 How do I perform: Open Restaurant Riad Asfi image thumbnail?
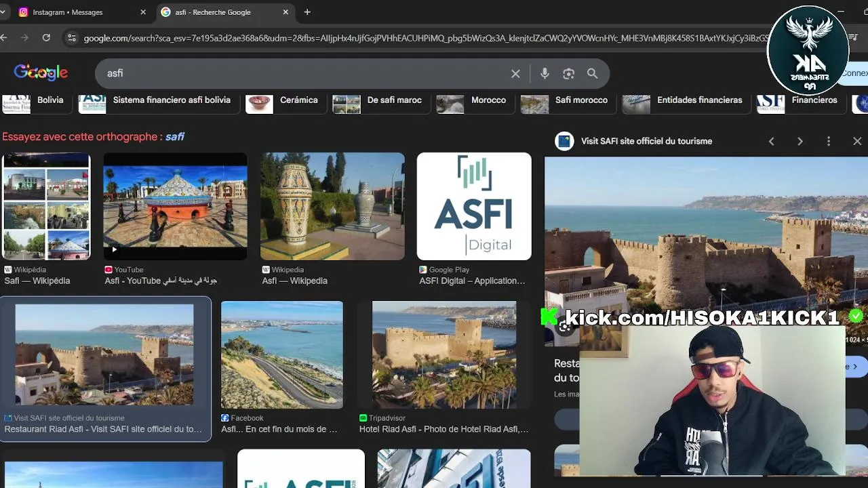[x=104, y=355]
